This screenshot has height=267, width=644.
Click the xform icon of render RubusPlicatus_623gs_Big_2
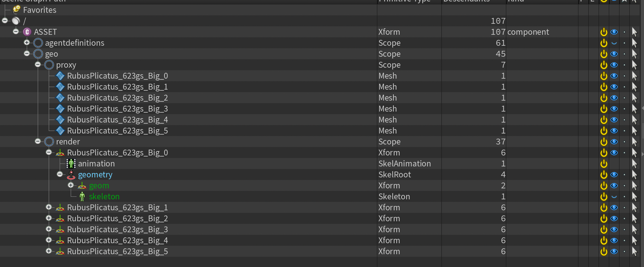(60, 219)
